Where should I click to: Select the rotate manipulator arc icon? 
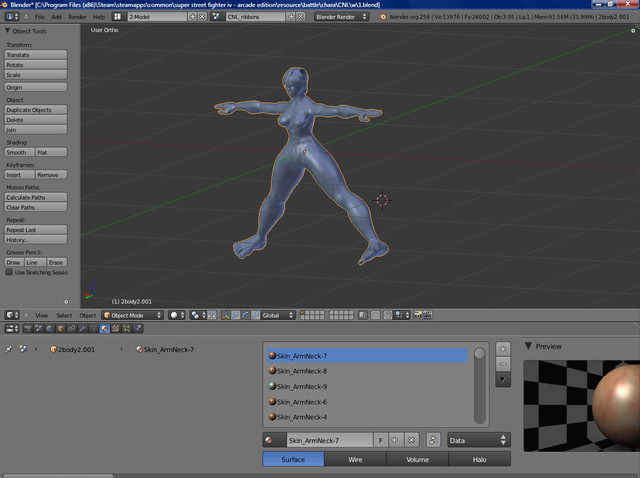click(245, 315)
